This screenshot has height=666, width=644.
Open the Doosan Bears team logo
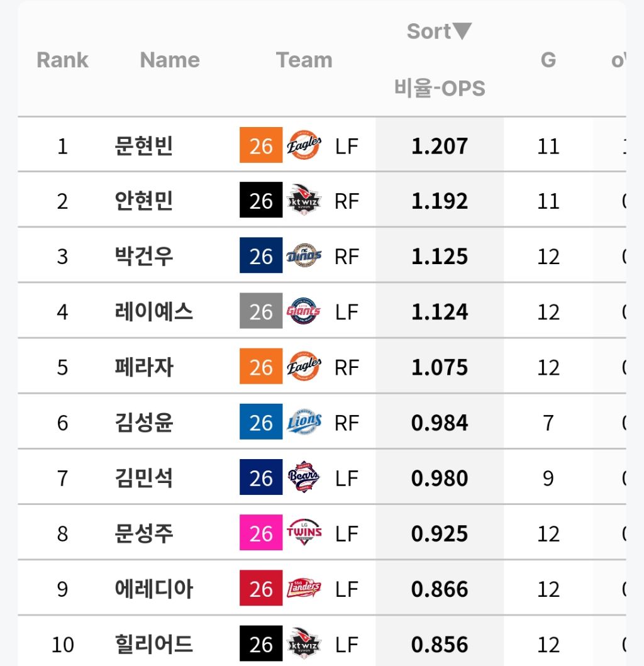[x=304, y=477]
